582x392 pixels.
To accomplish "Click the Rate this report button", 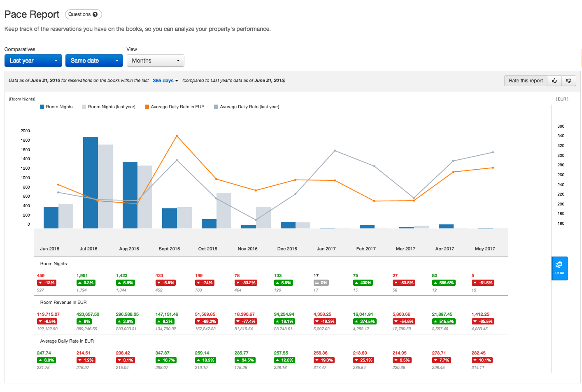I will click(x=526, y=80).
